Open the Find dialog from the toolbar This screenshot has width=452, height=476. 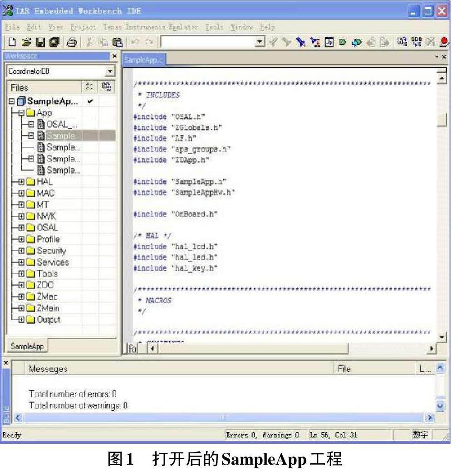301,42
